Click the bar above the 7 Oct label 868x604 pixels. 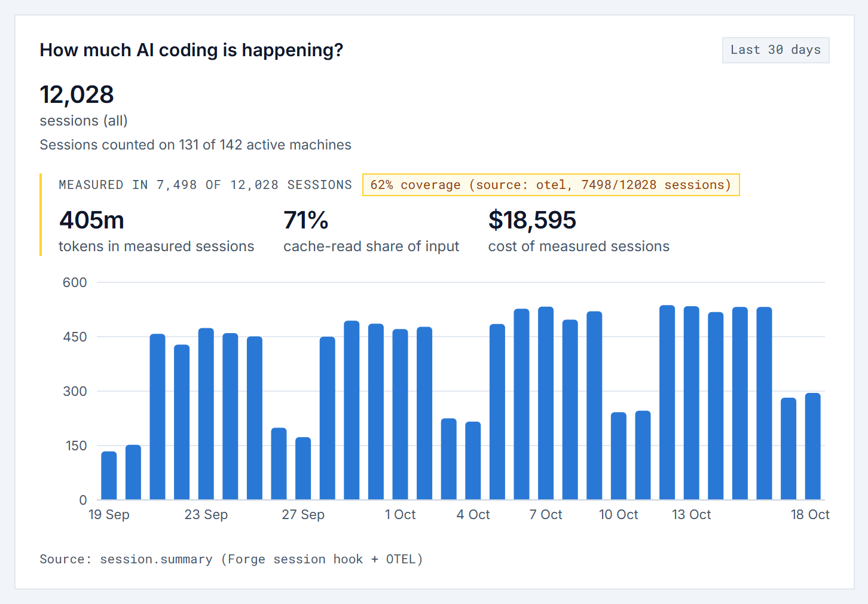546,403
